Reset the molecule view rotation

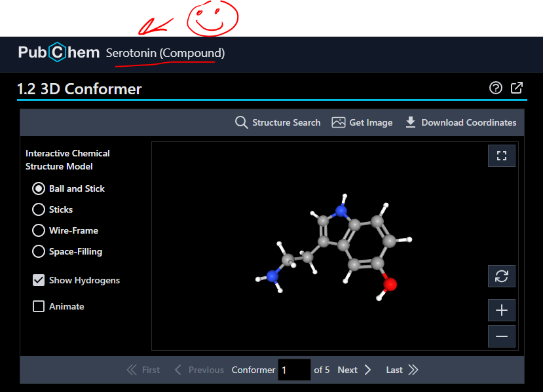point(502,276)
